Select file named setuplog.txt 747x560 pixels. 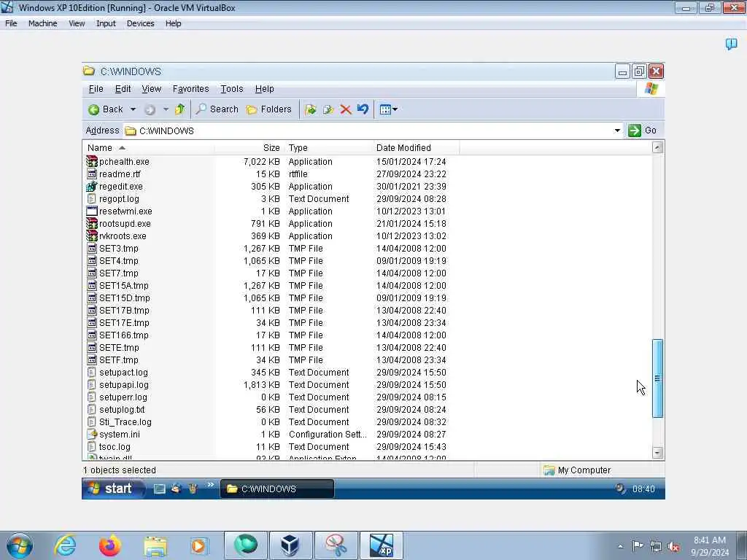click(x=122, y=410)
